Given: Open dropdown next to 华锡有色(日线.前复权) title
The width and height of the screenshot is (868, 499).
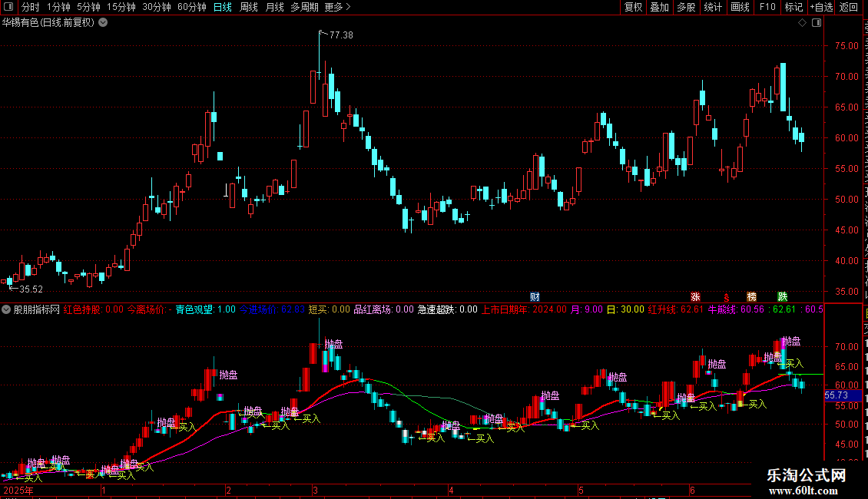Looking at the screenshot, I should pyautogui.click(x=103, y=23).
